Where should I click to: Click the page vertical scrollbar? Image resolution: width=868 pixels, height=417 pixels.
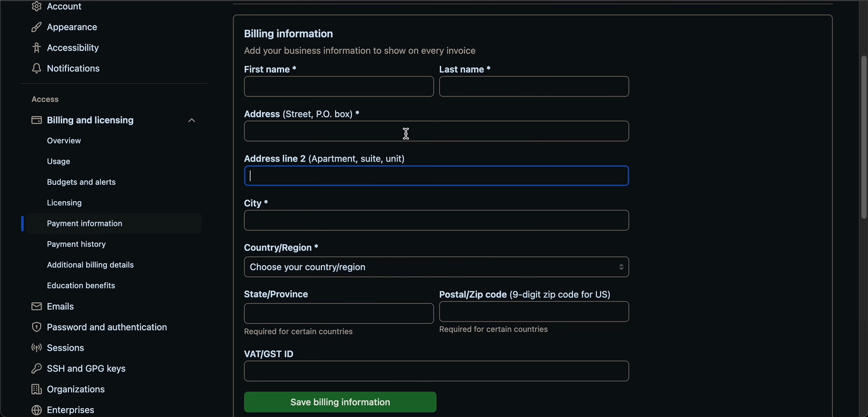(863, 138)
